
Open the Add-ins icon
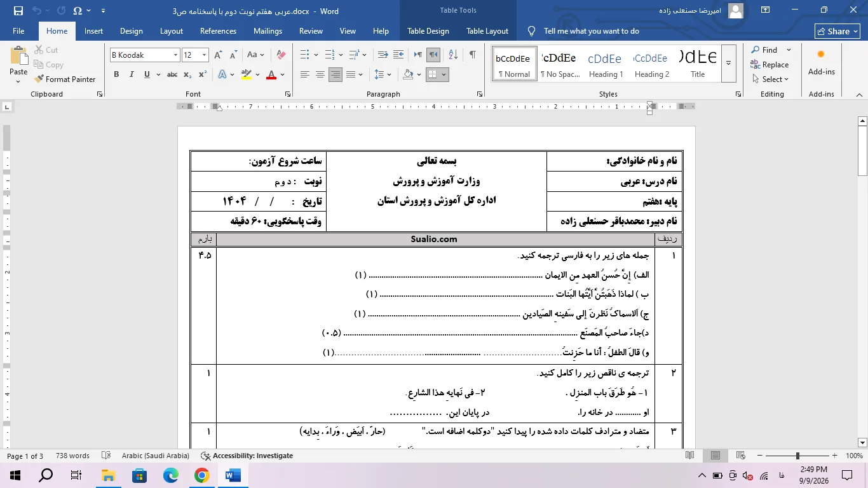pos(821,62)
